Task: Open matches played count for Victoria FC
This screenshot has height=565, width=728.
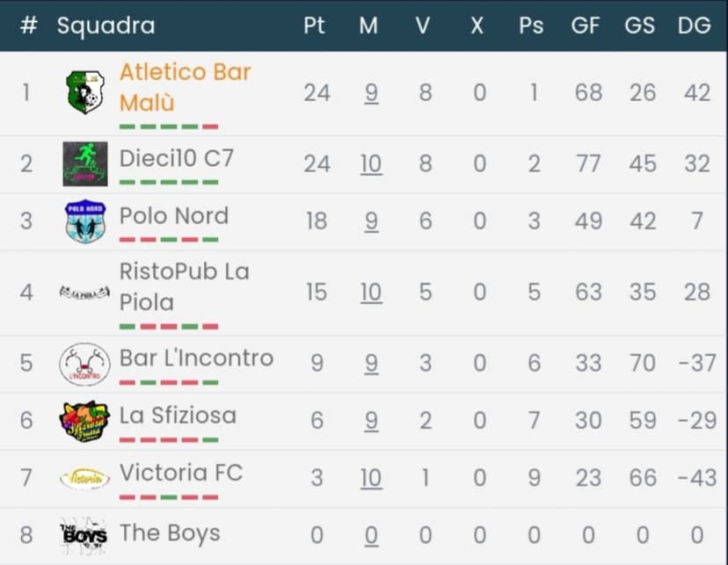Action: (371, 477)
